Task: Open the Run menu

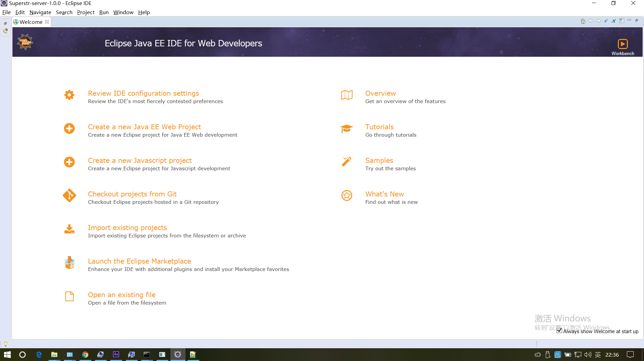Action: pyautogui.click(x=104, y=12)
